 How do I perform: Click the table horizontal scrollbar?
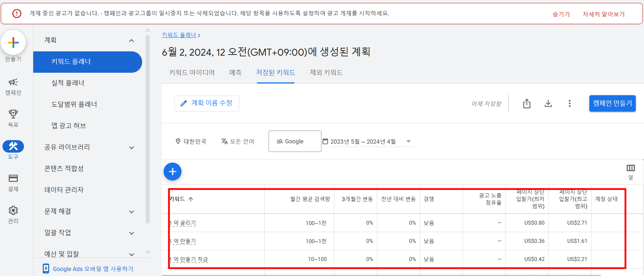[x=381, y=275]
